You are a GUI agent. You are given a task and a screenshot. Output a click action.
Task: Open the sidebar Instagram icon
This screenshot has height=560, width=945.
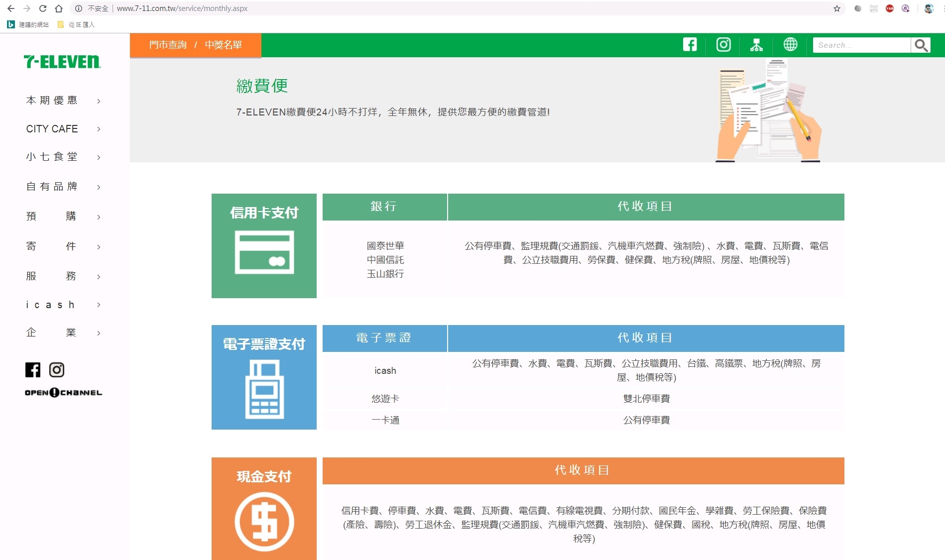coord(57,370)
